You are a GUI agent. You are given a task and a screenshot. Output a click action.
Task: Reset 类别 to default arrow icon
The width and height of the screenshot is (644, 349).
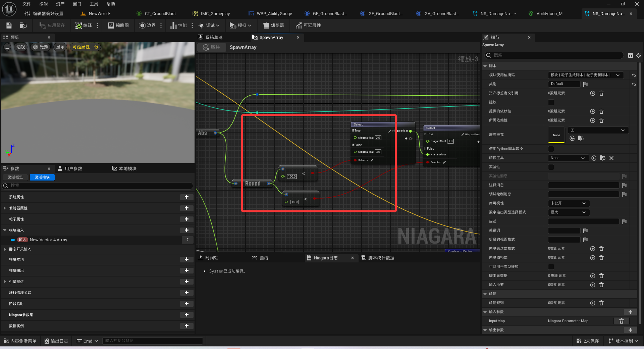pyautogui.click(x=634, y=84)
